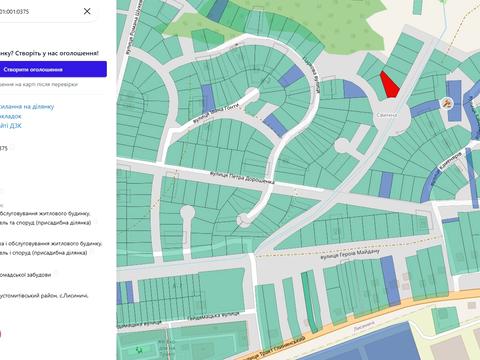Click the 'Царська вулиця' curved street label
The width and height of the screenshot is (480, 360).
(312, 74)
